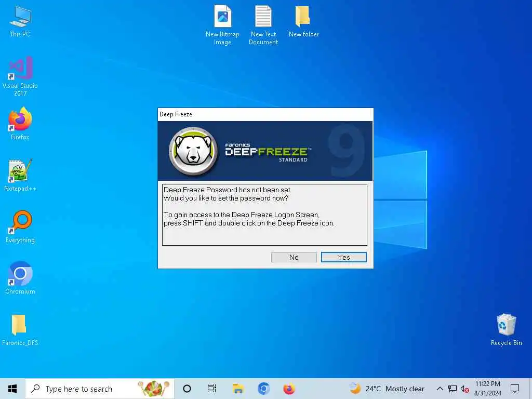Open Task View from taskbar
This screenshot has height=399, width=532.
212,389
